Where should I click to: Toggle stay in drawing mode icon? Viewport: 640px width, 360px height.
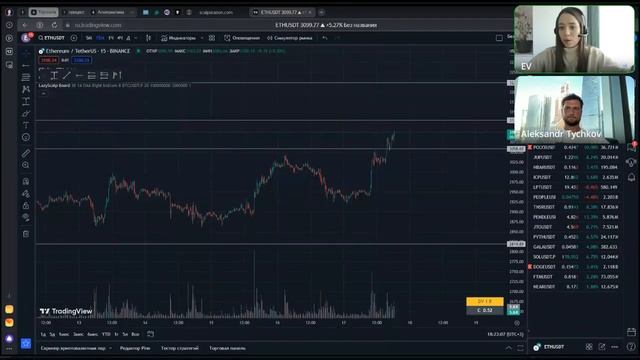point(26,193)
